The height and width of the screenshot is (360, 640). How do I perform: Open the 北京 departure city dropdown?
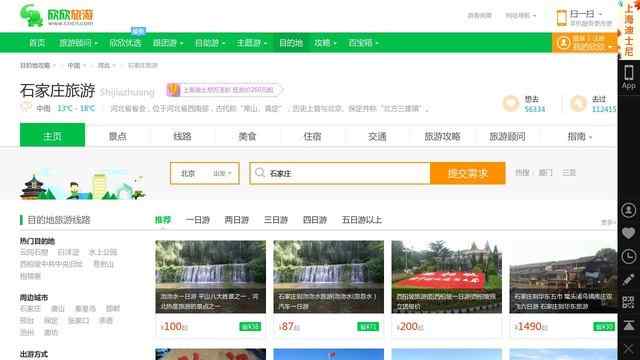click(205, 173)
